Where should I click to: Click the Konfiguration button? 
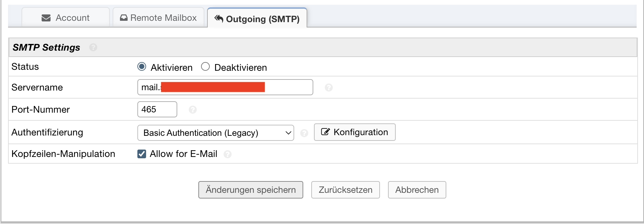tap(355, 132)
